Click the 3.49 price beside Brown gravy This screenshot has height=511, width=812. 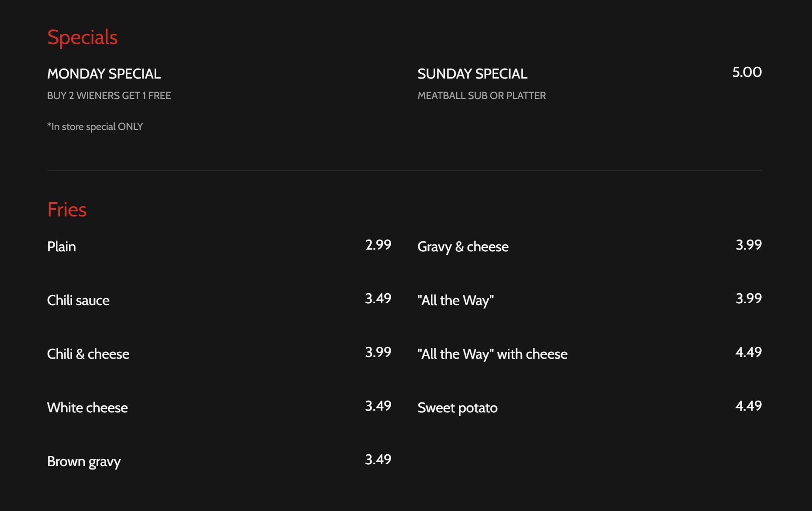pyautogui.click(x=378, y=460)
